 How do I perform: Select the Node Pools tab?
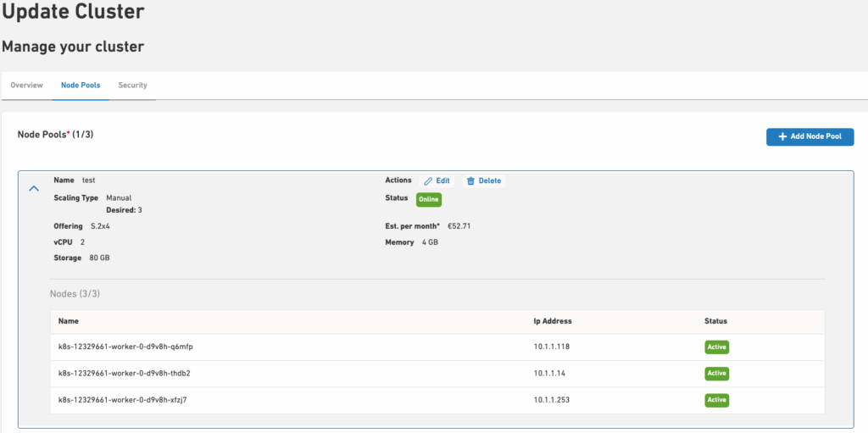[x=81, y=86]
